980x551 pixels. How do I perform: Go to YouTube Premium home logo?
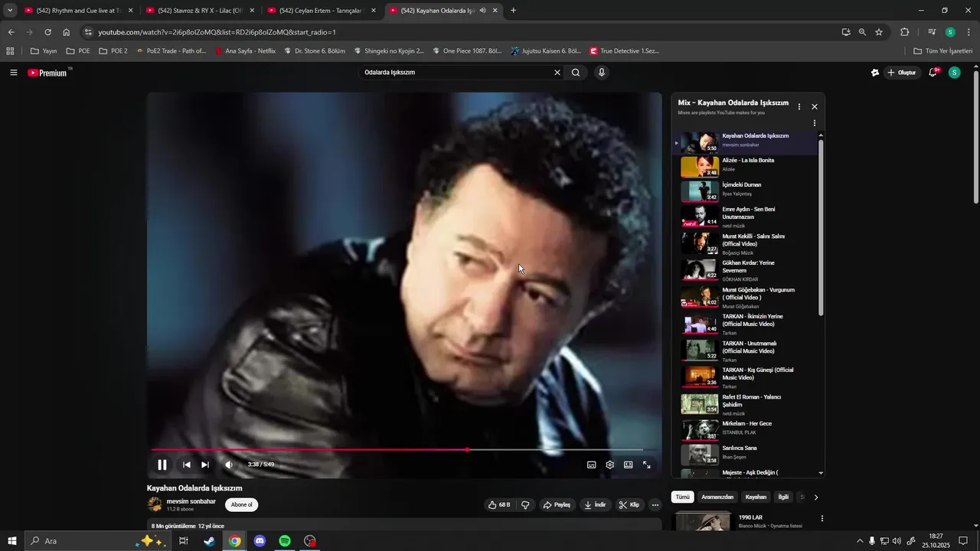47,73
